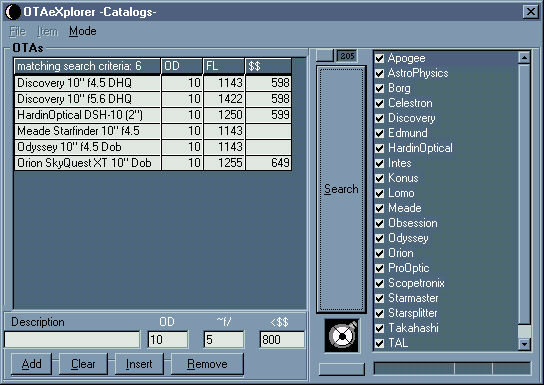This screenshot has width=544, height=385.
Task: Select the Orion SkyQuest XT 10" Dob row
Action: [153, 163]
